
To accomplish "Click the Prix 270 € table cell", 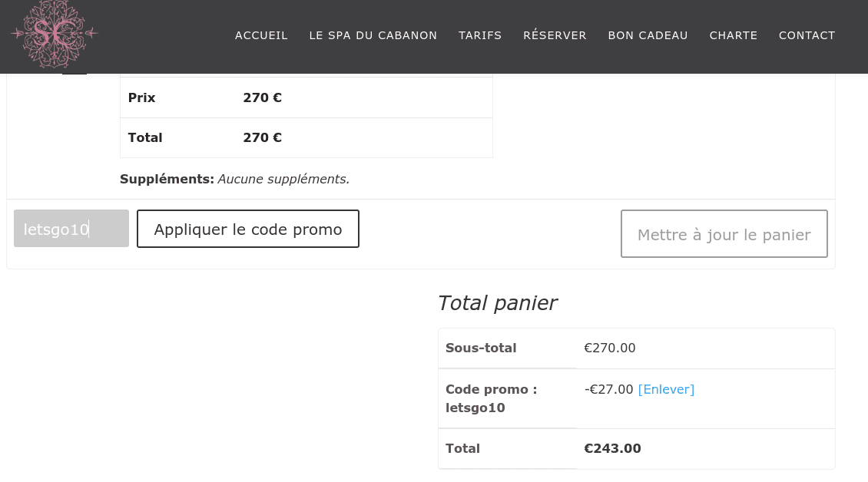I will [x=263, y=98].
